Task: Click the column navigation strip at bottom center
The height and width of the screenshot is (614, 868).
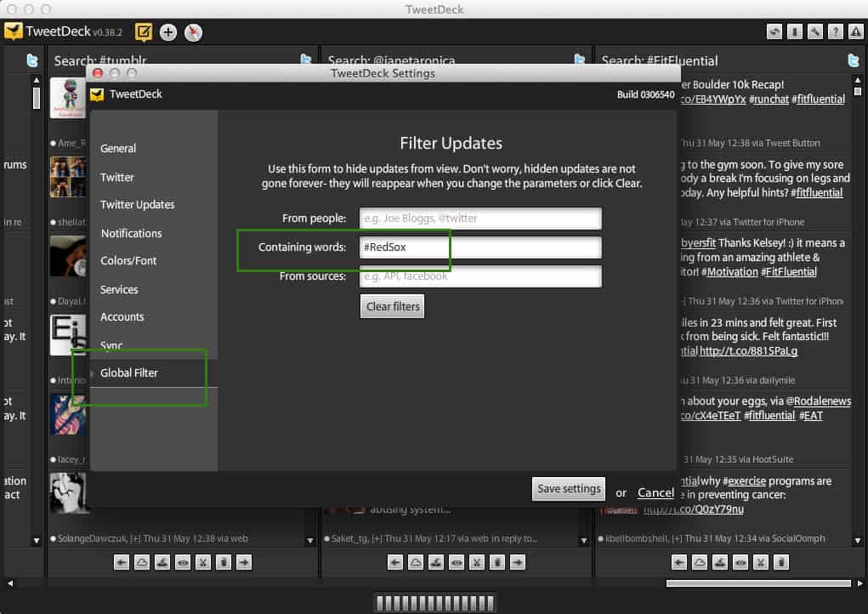Action: (x=434, y=603)
